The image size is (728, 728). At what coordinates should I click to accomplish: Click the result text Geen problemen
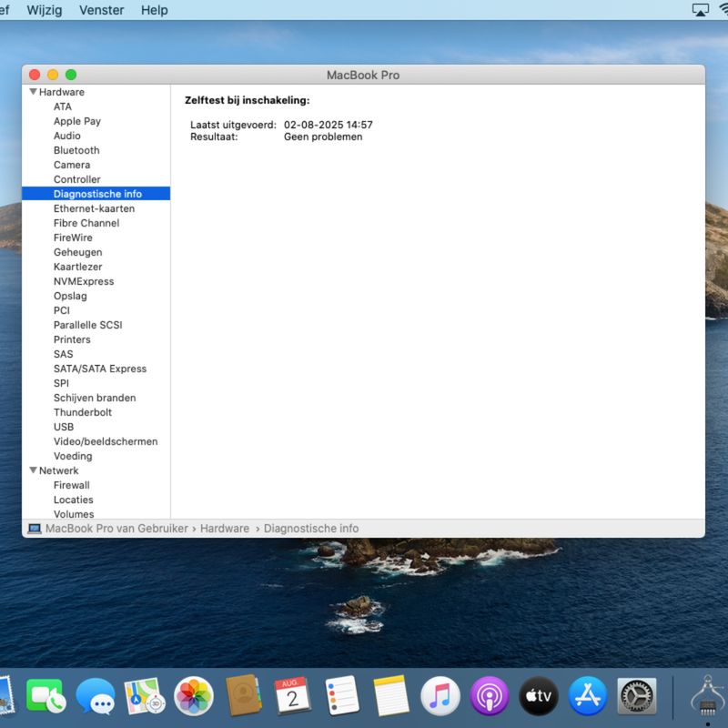click(x=323, y=136)
